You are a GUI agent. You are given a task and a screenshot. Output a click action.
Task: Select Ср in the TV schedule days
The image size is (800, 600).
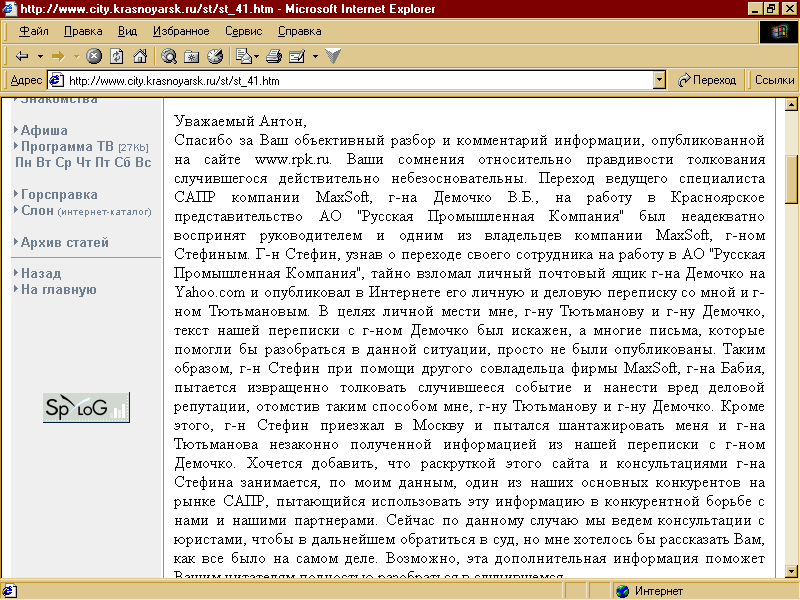pos(63,162)
